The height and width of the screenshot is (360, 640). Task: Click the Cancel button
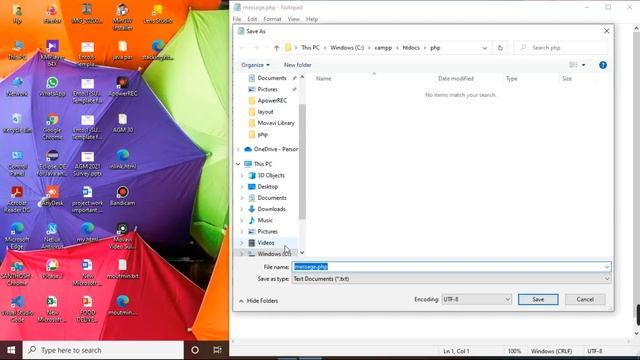pos(585,299)
